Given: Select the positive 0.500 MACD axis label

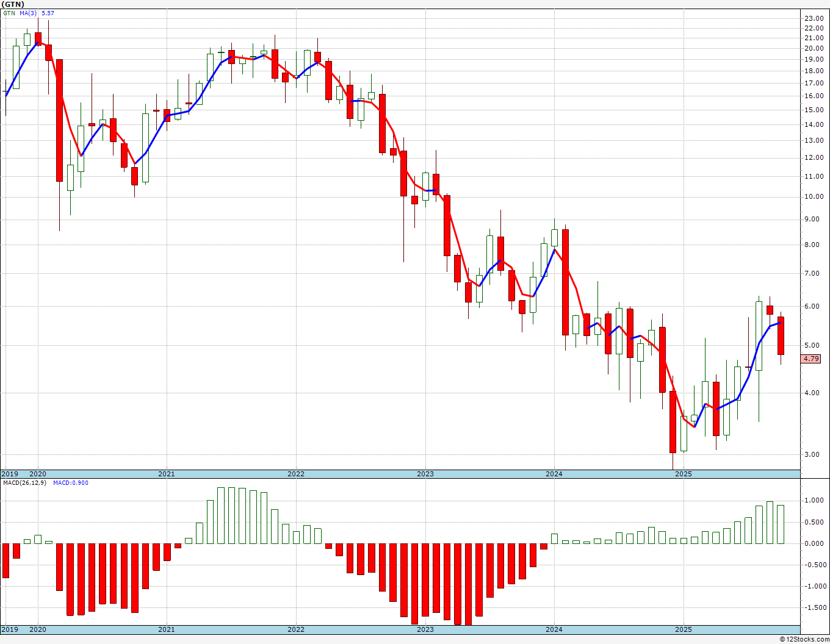Looking at the screenshot, I should [x=815, y=522].
